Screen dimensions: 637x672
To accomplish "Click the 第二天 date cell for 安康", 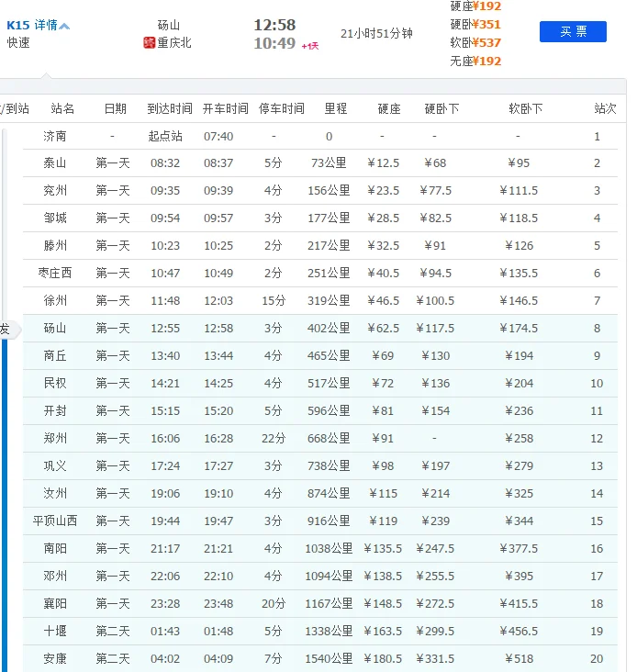I will [113, 659].
